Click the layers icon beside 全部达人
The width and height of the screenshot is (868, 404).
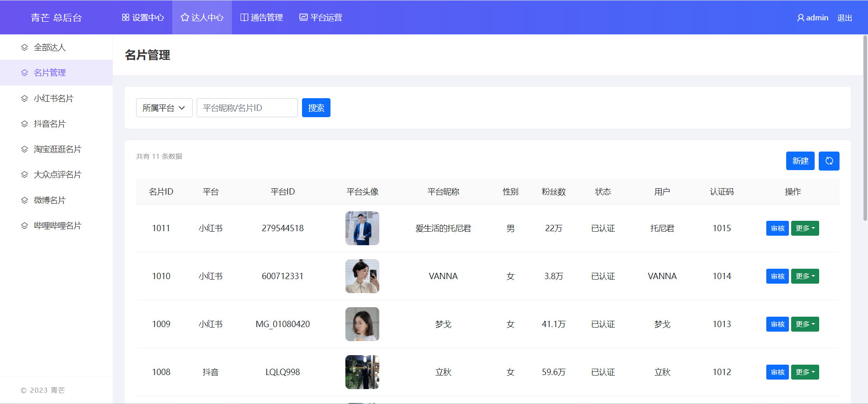click(24, 48)
